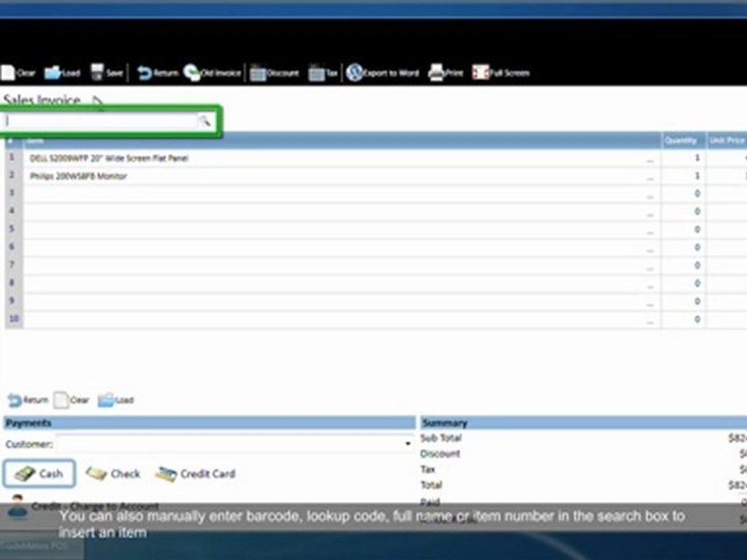
Task: Apply Discount from the top toolbar
Action: pyautogui.click(x=275, y=73)
